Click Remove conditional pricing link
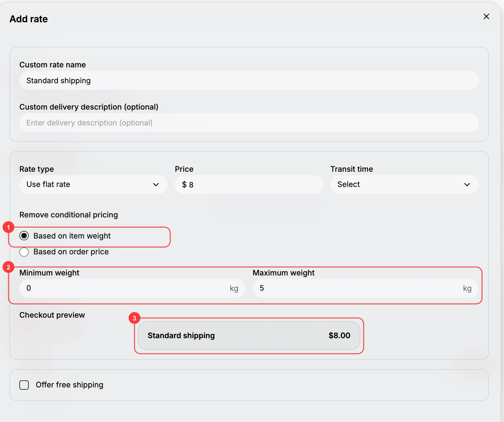Image resolution: width=504 pixels, height=422 pixels. [69, 215]
